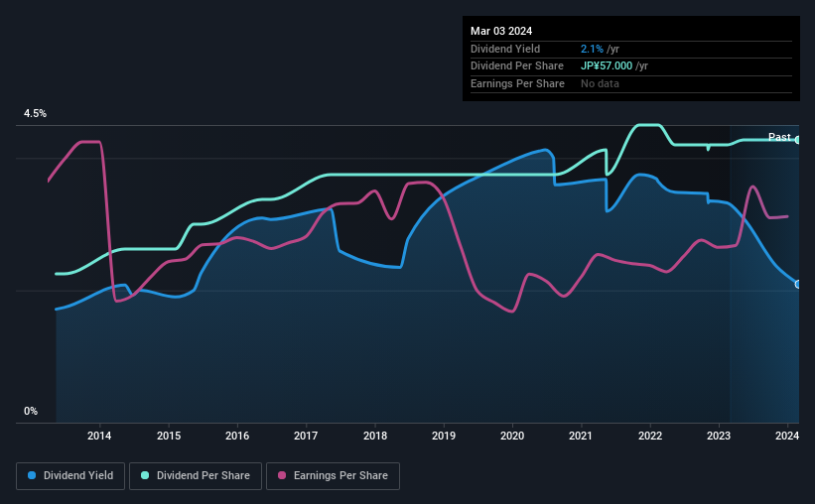Select the 2021 x-axis label
Image resolution: width=815 pixels, height=504 pixels.
tap(581, 436)
